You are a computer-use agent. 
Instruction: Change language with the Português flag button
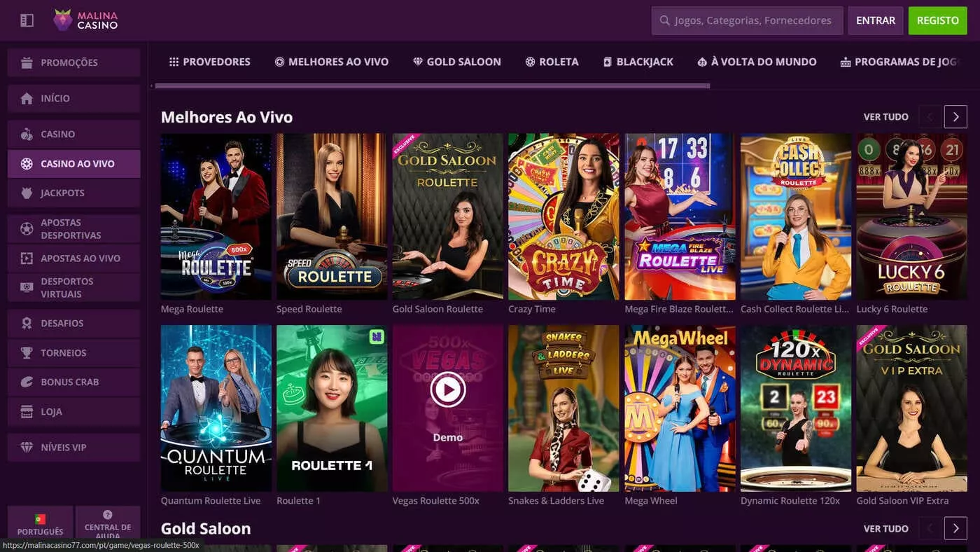(x=40, y=523)
